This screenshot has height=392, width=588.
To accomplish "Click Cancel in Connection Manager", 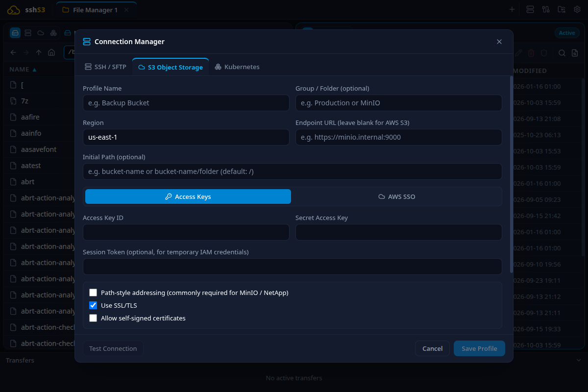I will click(433, 348).
